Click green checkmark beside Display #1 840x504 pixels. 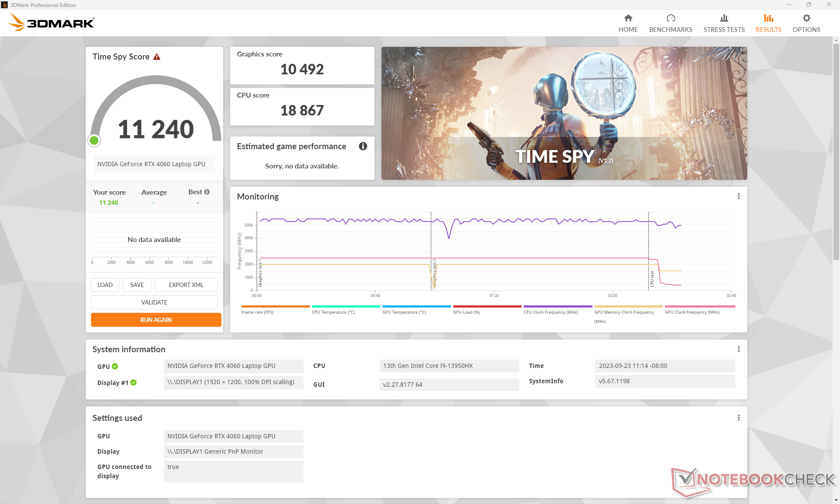tap(133, 382)
